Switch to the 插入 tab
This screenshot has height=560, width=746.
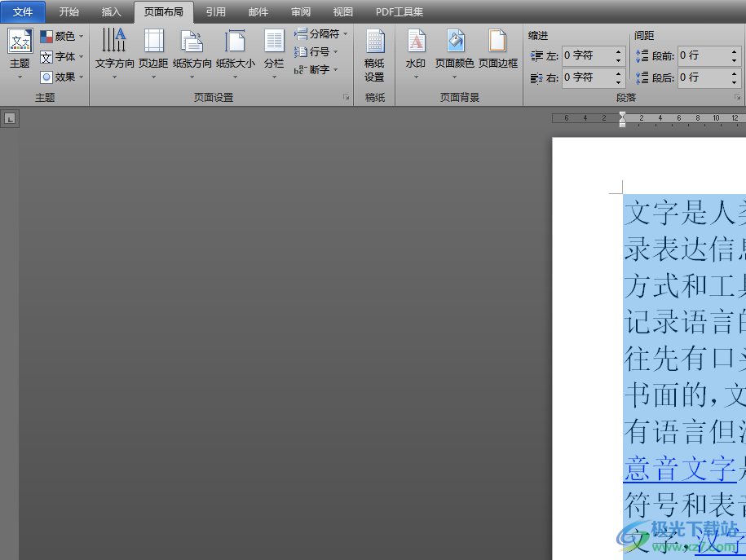[112, 12]
